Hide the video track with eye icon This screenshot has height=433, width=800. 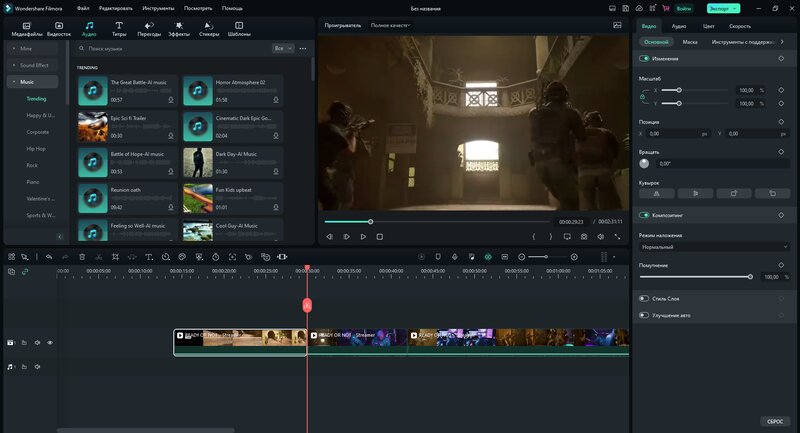50,343
